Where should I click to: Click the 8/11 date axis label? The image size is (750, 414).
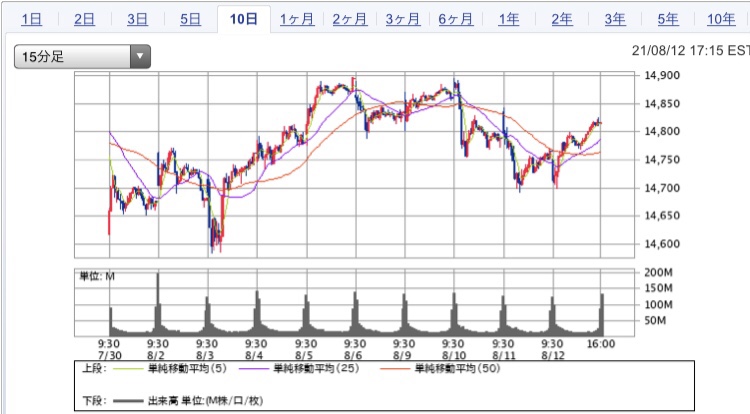click(x=504, y=356)
